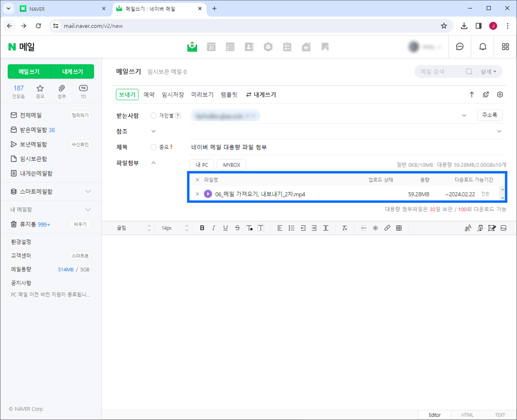Expand the 참조 CC options chevron
517x420 pixels.
point(153,131)
